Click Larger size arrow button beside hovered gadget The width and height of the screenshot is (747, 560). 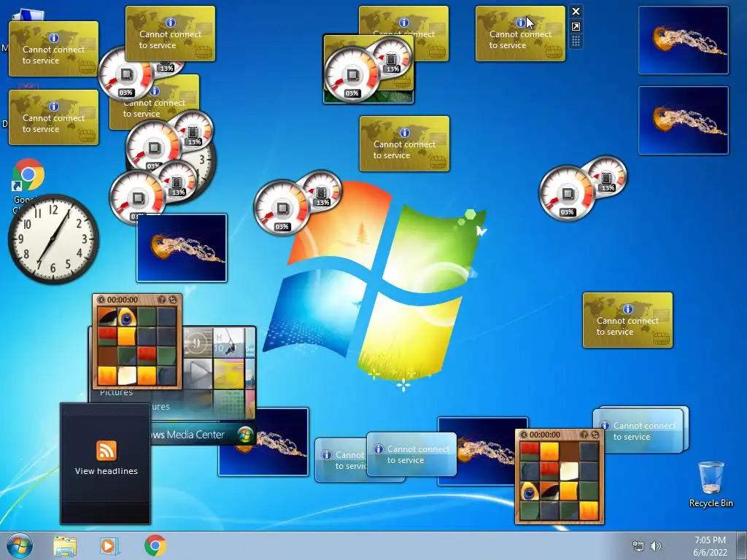pyautogui.click(x=576, y=27)
